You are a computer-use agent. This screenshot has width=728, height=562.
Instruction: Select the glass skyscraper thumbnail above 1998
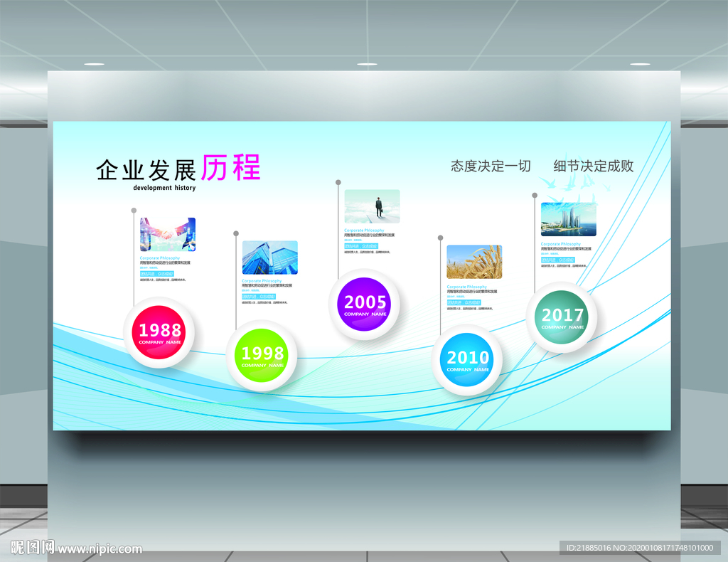(x=269, y=258)
